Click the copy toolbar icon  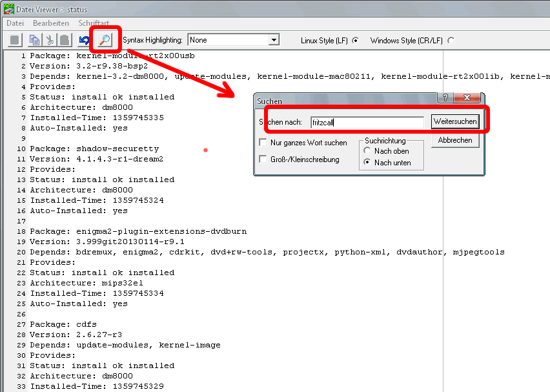tap(34, 40)
